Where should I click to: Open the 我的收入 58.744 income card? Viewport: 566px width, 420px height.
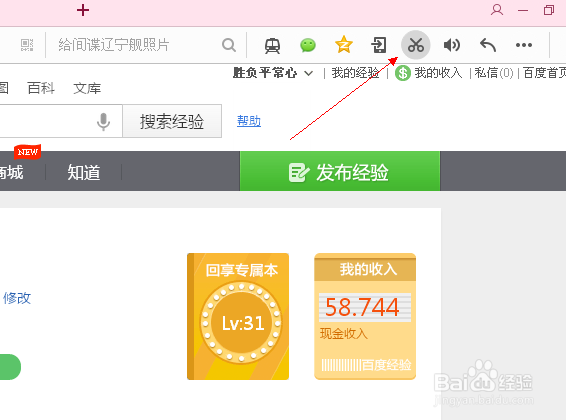point(365,316)
